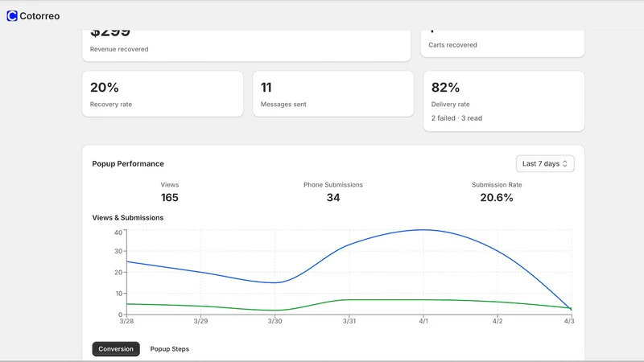Click the 40 y-axis label
644x362 pixels.
118,232
